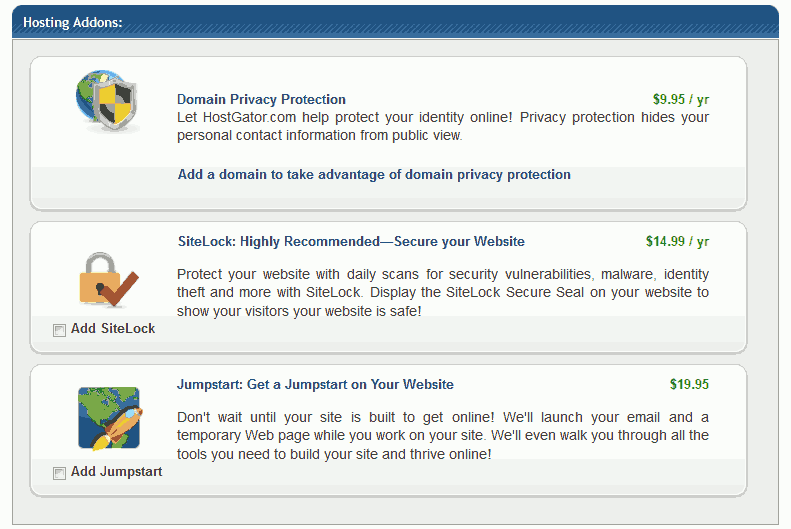Viewport: 791px width, 529px height.
Task: Click the $19.95 Jumpstart price
Action: 689,384
